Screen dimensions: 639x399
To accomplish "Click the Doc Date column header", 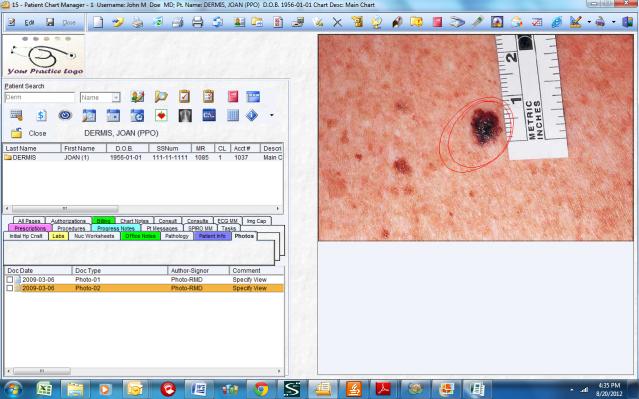I will click(38, 271).
